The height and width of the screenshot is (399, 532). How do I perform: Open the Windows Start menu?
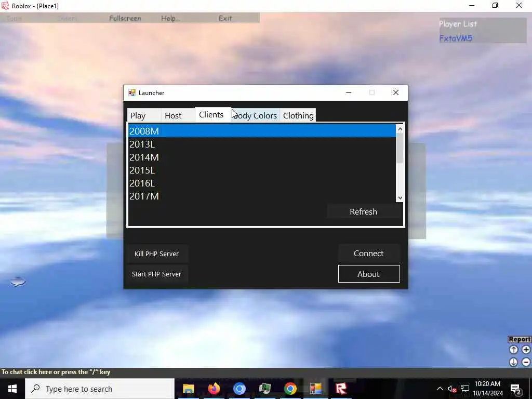tap(12, 389)
